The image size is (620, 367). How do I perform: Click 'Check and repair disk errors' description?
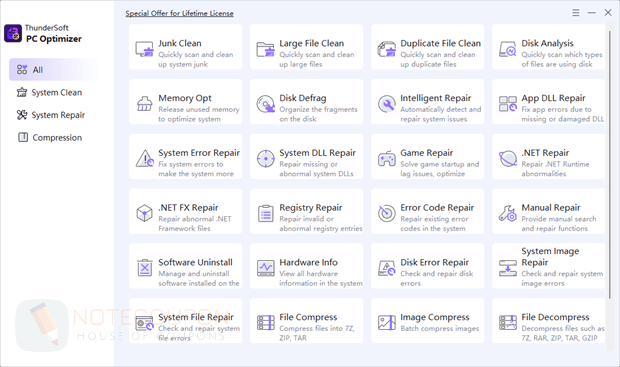click(x=437, y=278)
